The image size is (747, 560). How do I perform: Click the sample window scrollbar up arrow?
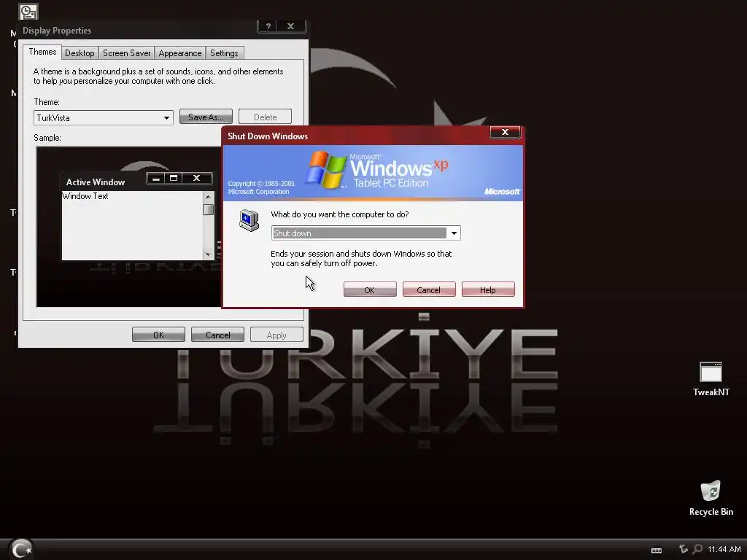click(x=208, y=197)
